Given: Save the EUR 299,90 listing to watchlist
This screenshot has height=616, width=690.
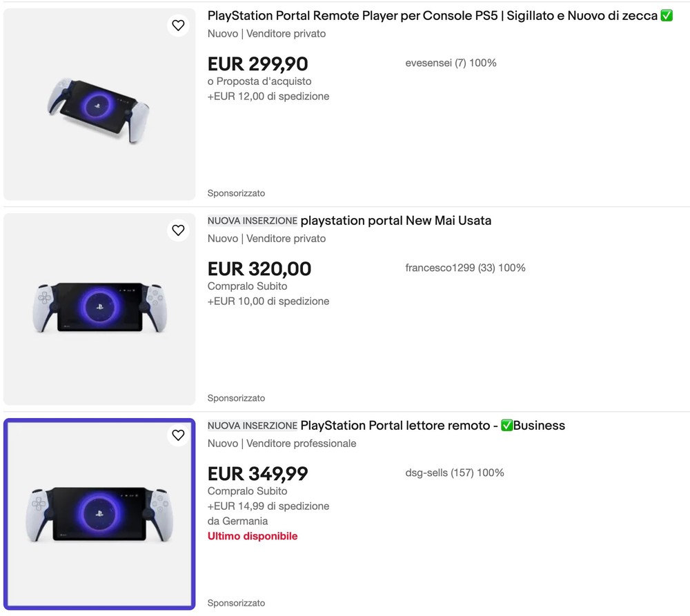Looking at the screenshot, I should [x=178, y=26].
